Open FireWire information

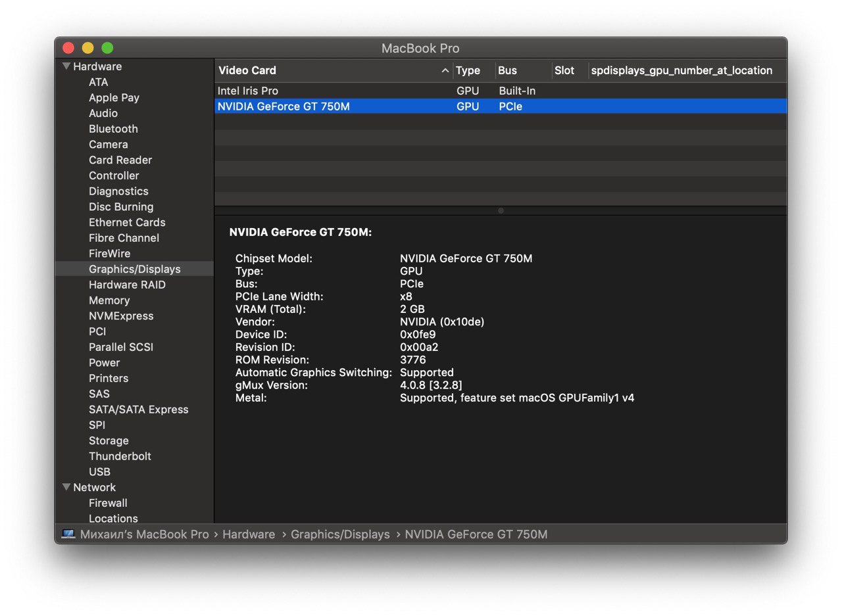[110, 254]
